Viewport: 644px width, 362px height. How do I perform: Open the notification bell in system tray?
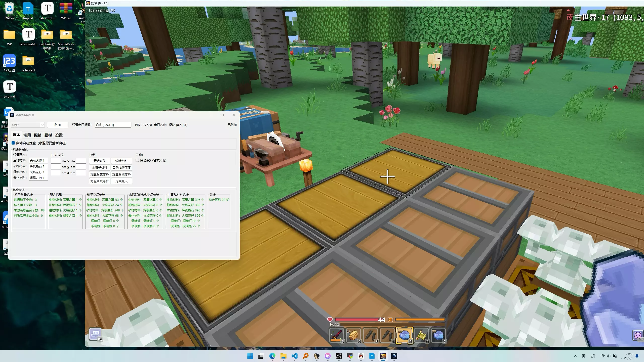[x=637, y=356]
